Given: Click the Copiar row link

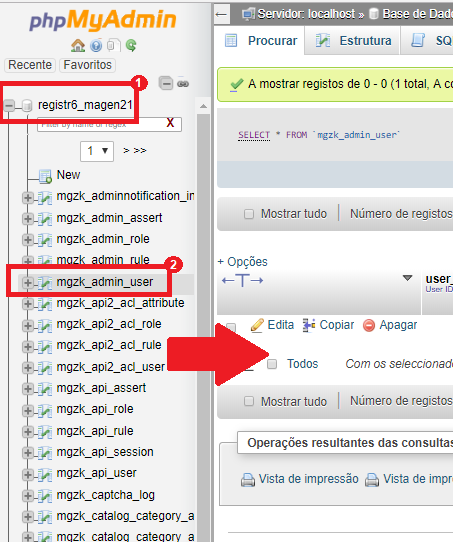Looking at the screenshot, I should (x=337, y=325).
